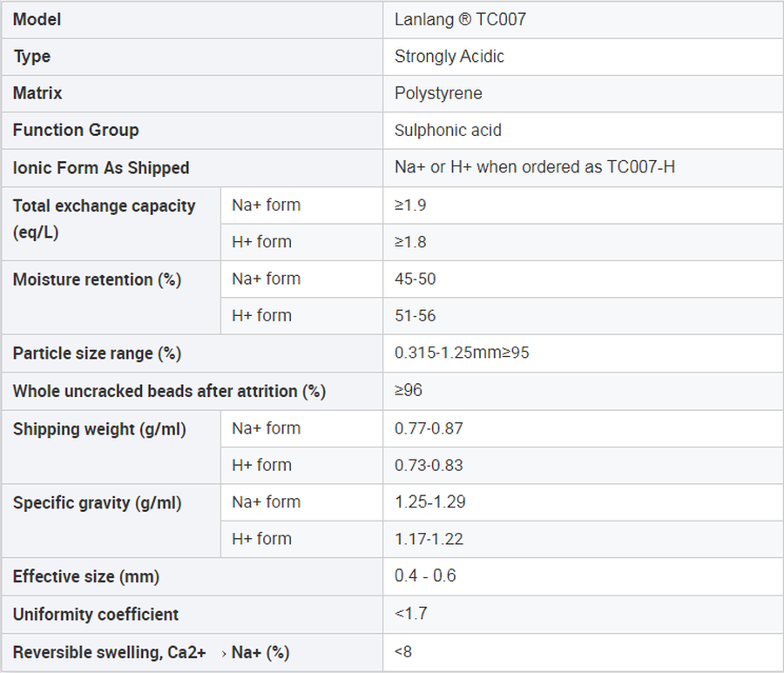Select the 0.77-0.87 shipping weight value
784x673 pixels.
[429, 428]
